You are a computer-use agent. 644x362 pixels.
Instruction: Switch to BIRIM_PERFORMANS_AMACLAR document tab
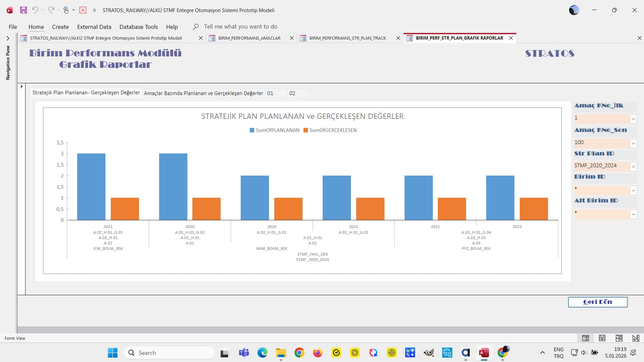tap(249, 38)
